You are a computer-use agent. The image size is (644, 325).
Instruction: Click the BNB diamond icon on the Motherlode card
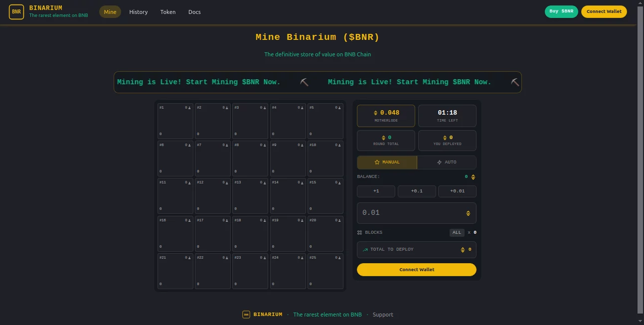coord(375,112)
